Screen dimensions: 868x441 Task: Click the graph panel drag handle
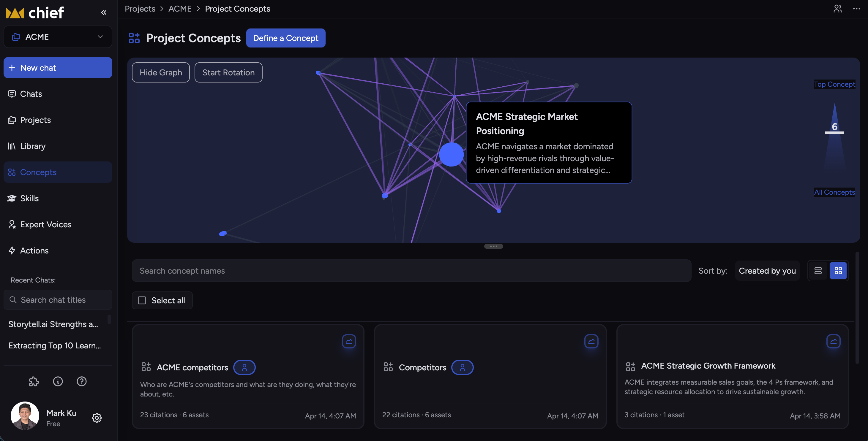pos(494,246)
